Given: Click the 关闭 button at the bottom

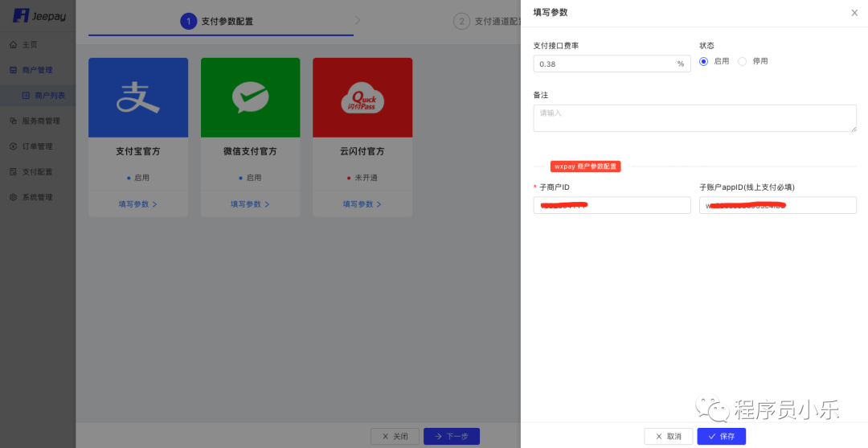Looking at the screenshot, I should tap(395, 437).
